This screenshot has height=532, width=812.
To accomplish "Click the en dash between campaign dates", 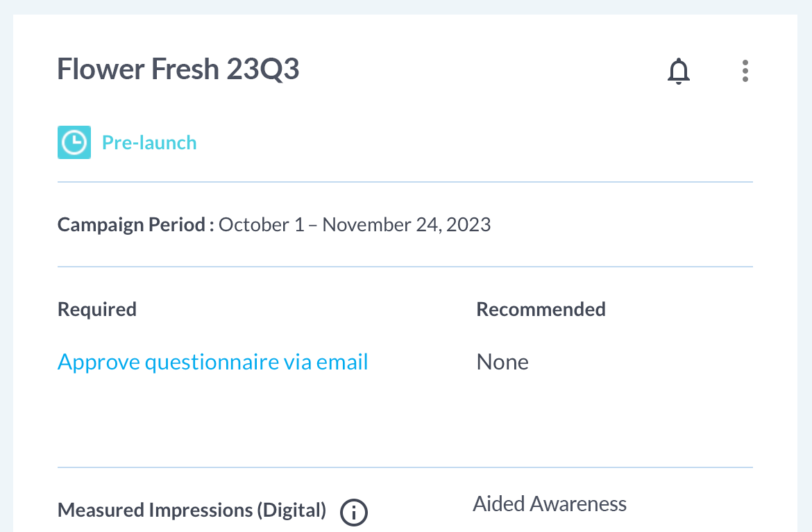I will (313, 226).
